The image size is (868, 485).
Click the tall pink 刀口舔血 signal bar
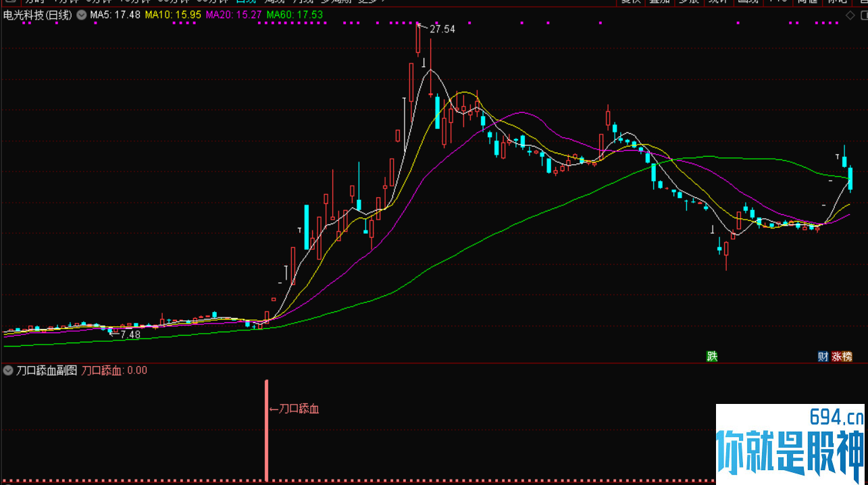[266, 430]
